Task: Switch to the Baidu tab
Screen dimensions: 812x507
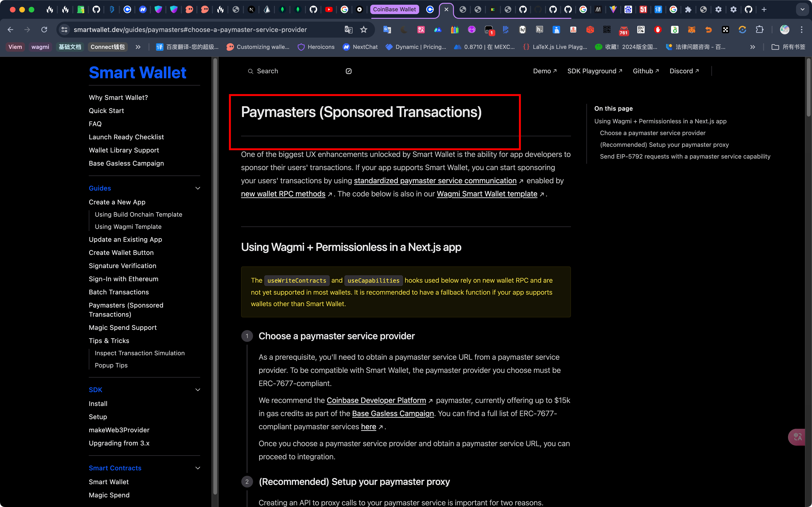Action: [x=628, y=10]
